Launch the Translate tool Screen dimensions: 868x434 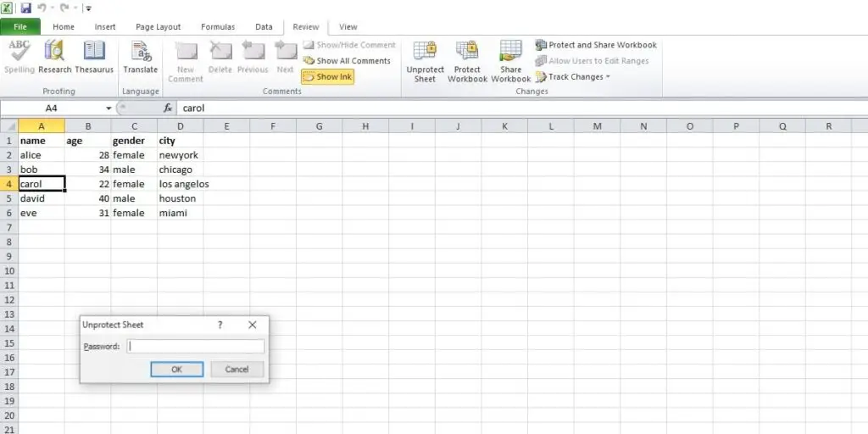click(141, 57)
